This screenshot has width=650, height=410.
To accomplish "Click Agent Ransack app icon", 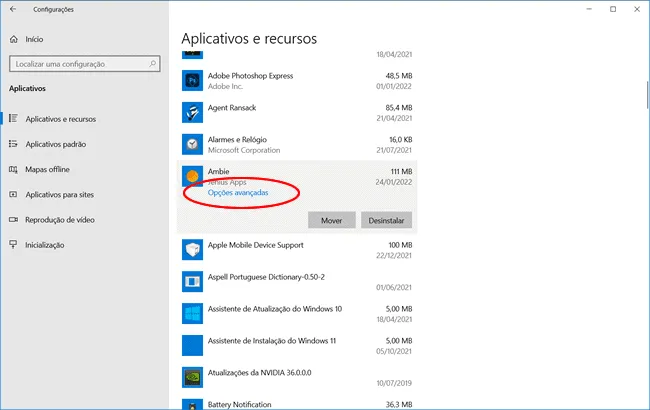I will 192,112.
